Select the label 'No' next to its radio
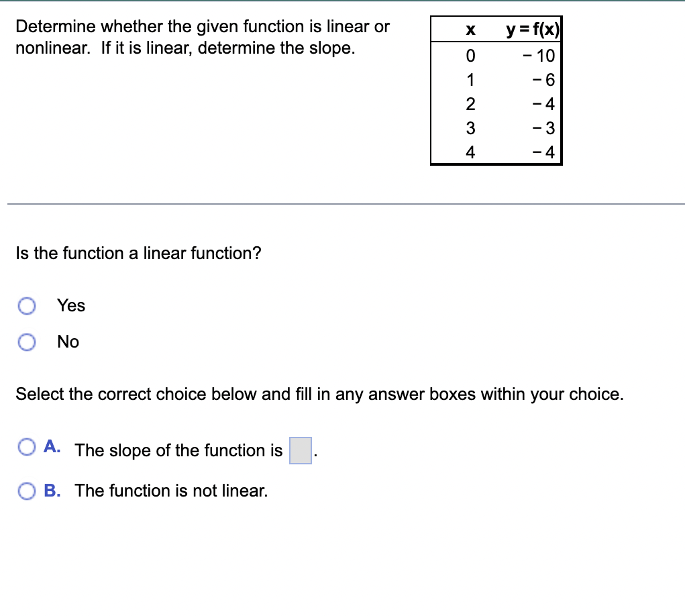685x616 pixels. pyautogui.click(x=67, y=342)
